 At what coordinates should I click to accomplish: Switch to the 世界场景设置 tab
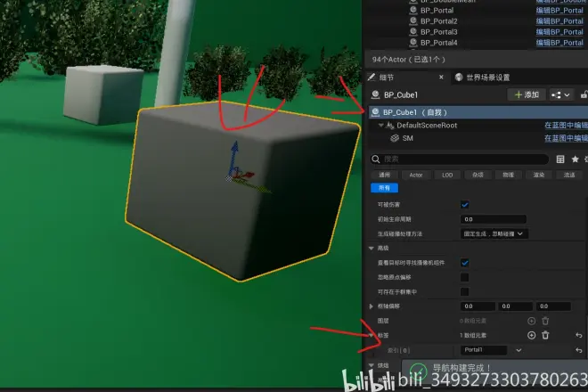click(x=488, y=78)
